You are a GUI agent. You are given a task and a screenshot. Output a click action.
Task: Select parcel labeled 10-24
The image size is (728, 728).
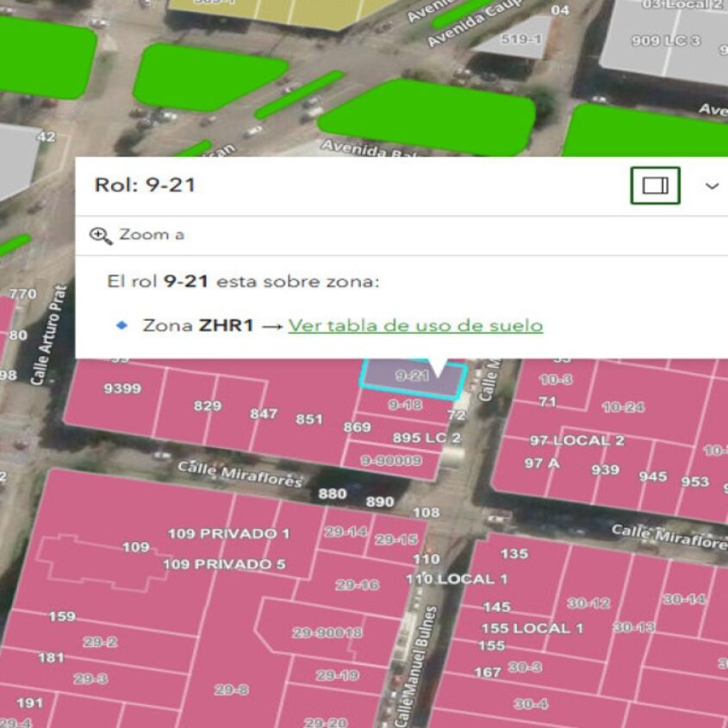pos(623,408)
